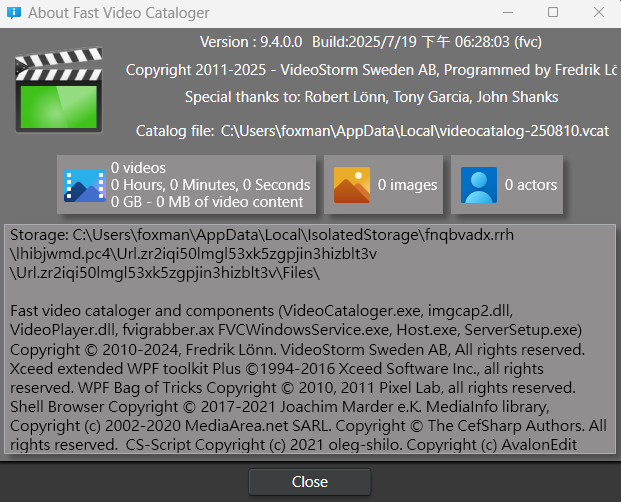Click '0 GB - 0 MB of video content'
Screen dimensions: 621x502
point(207,202)
